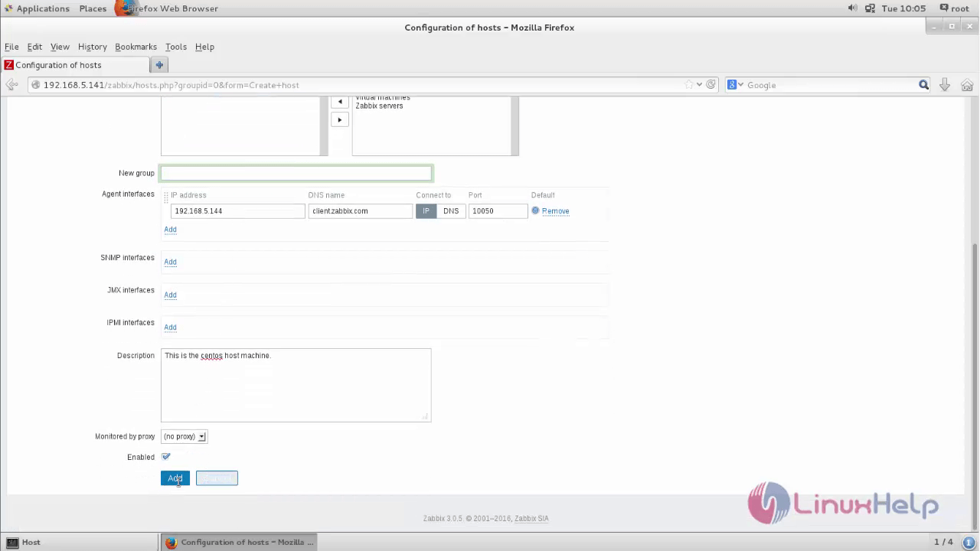Click the Description text area

tap(296, 385)
